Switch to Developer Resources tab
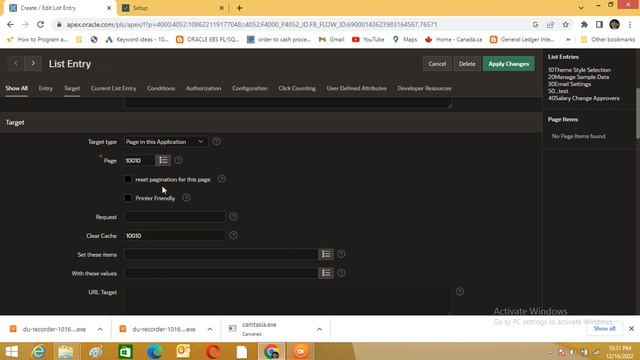The height and width of the screenshot is (360, 640). 424,88
